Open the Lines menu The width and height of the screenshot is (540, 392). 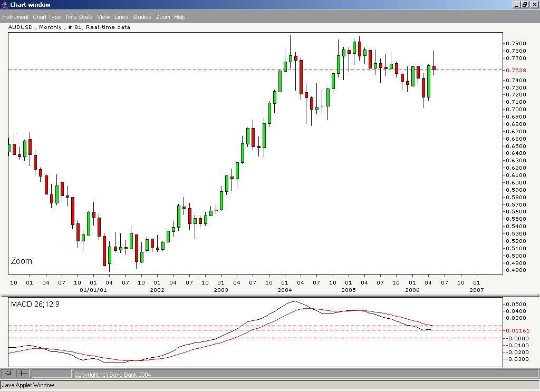point(121,16)
